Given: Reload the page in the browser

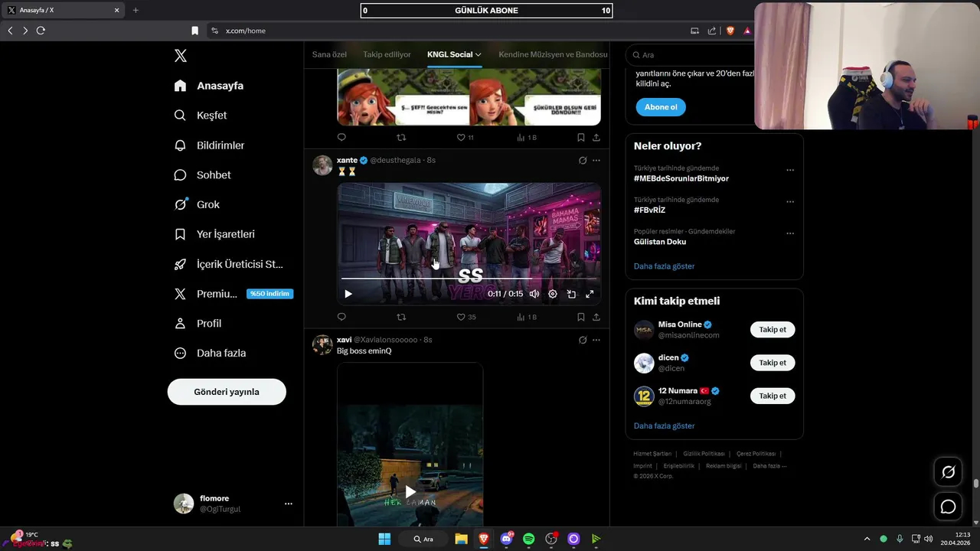Looking at the screenshot, I should 41,31.
